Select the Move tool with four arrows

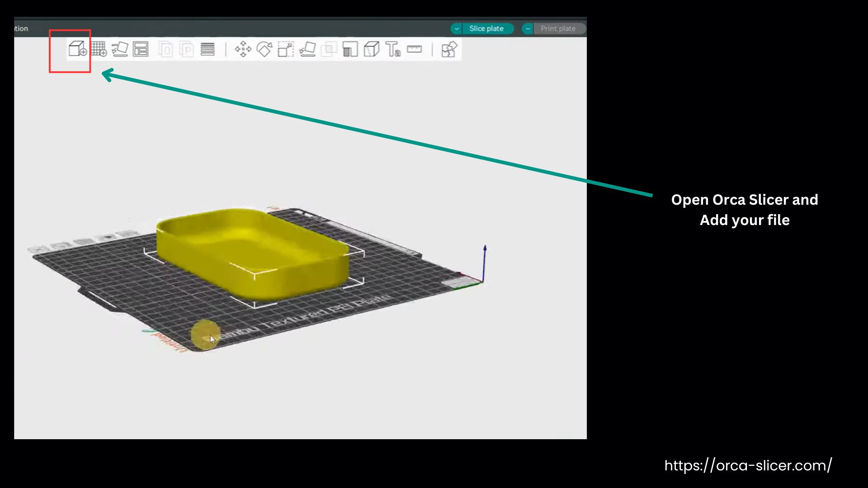click(243, 49)
